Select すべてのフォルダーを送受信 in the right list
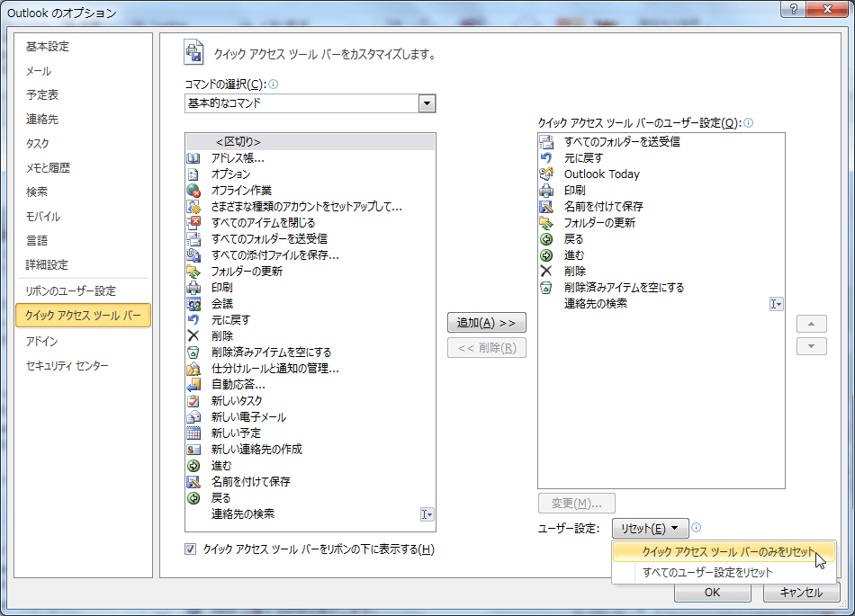The height and width of the screenshot is (616, 855). coord(661,141)
